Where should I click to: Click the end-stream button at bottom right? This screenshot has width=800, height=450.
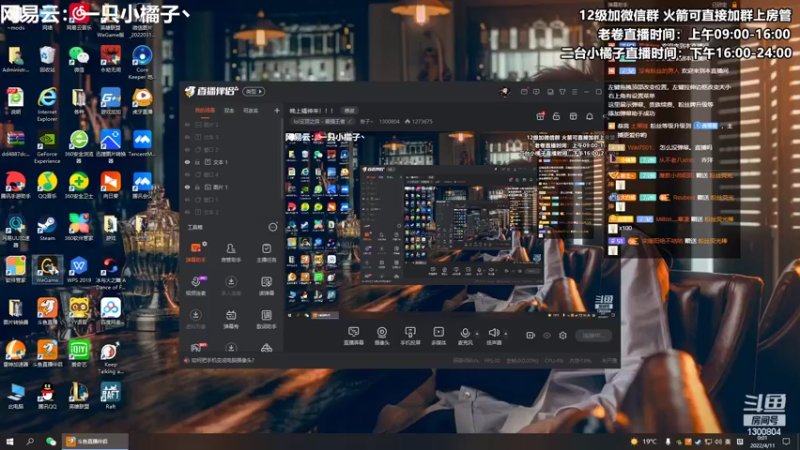(x=593, y=335)
